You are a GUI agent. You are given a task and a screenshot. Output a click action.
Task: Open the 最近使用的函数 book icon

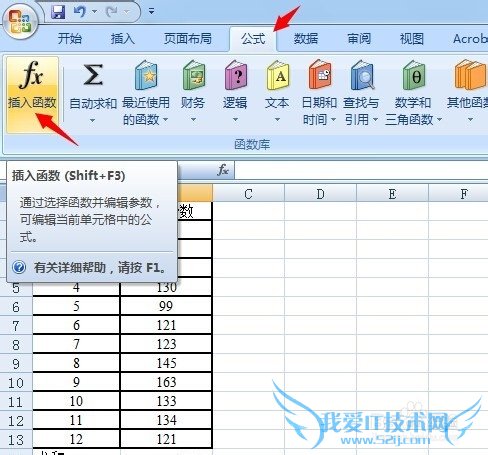pos(146,75)
